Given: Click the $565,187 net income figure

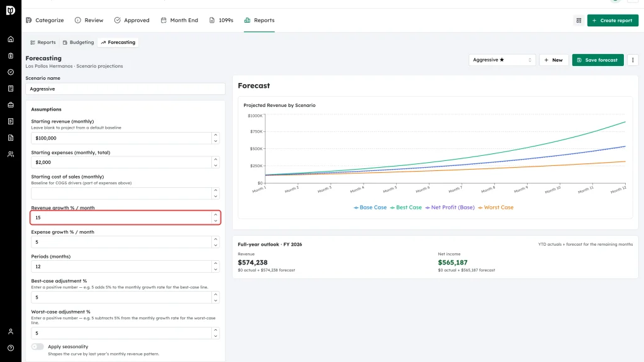Looking at the screenshot, I should pyautogui.click(x=453, y=262).
